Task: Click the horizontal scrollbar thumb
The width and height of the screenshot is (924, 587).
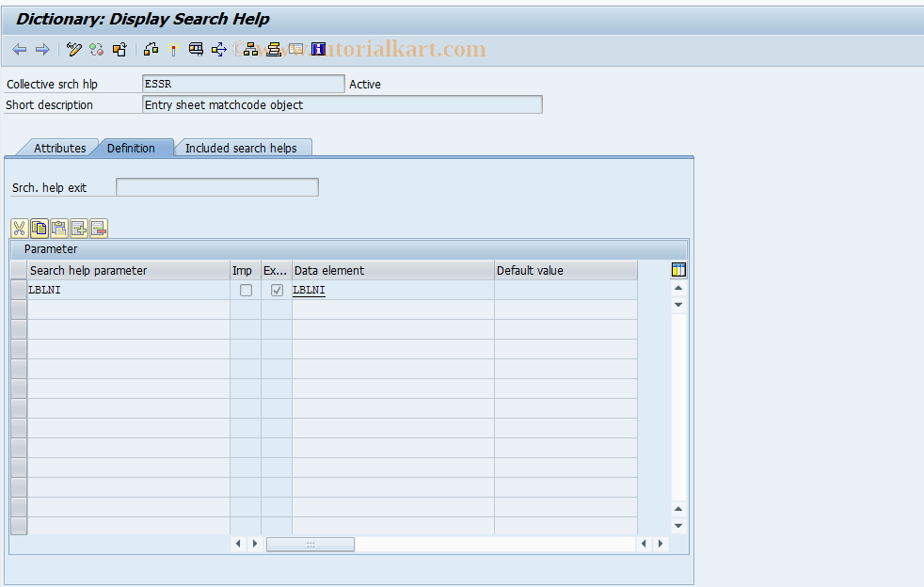Action: pyautogui.click(x=311, y=544)
